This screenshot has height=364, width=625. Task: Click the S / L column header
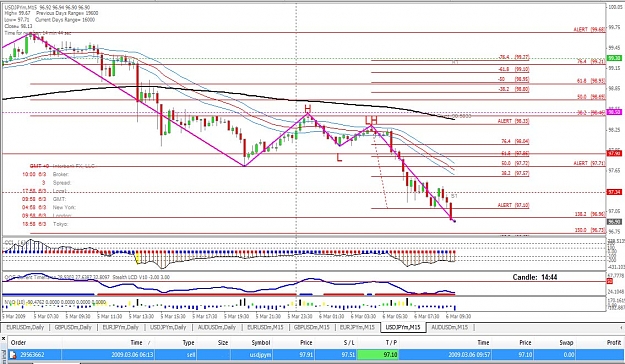coord(349,342)
